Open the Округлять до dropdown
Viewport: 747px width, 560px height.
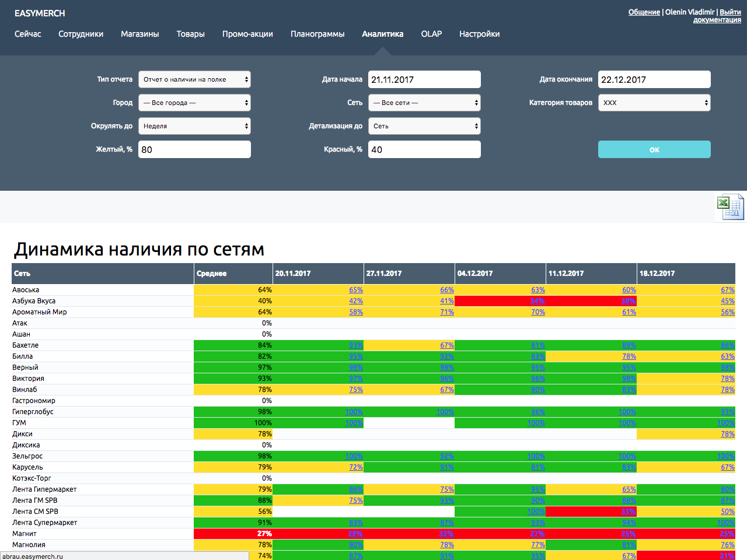click(x=194, y=126)
